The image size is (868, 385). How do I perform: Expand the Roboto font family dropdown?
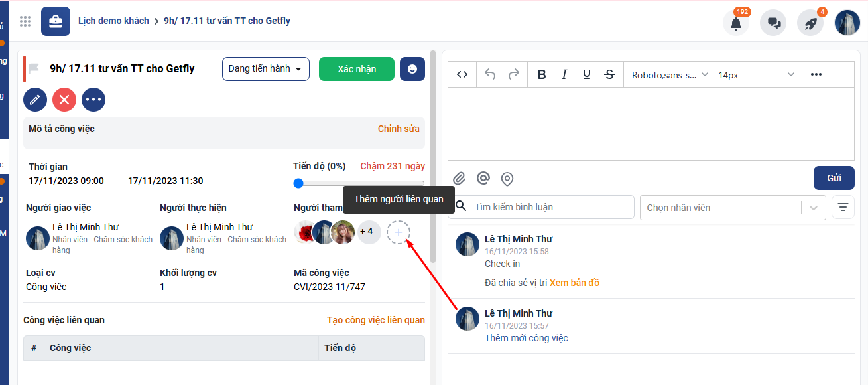pyautogui.click(x=670, y=74)
